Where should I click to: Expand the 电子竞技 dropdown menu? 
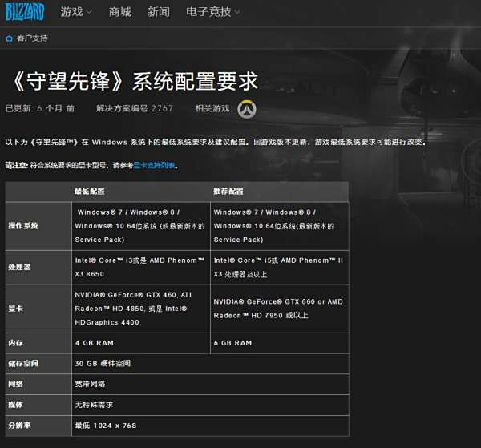coord(212,12)
